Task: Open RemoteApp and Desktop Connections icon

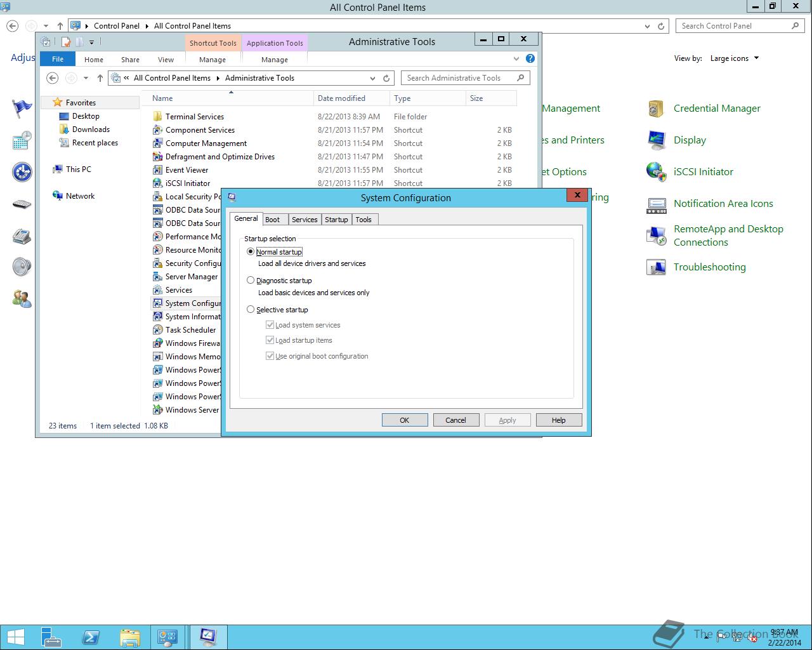Action: [x=656, y=235]
